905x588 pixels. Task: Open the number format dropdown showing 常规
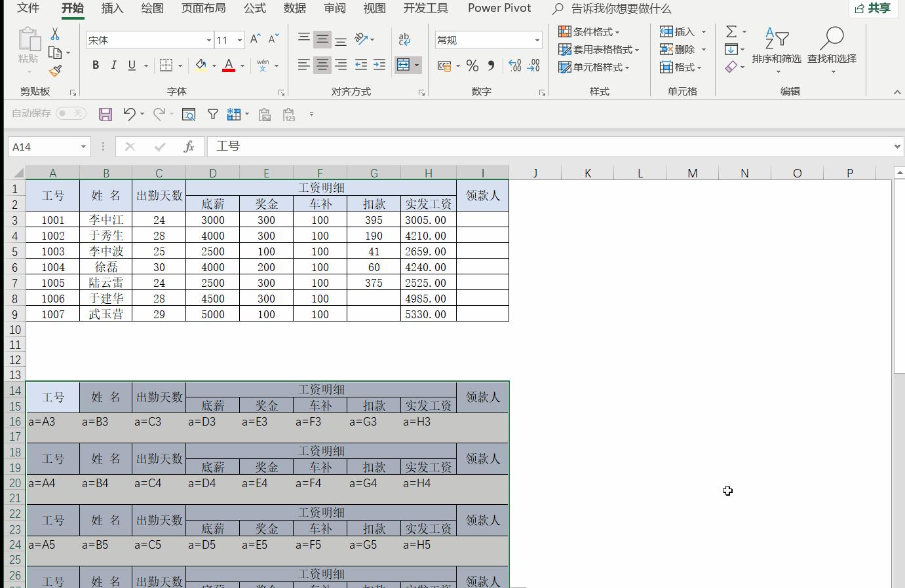pyautogui.click(x=537, y=40)
